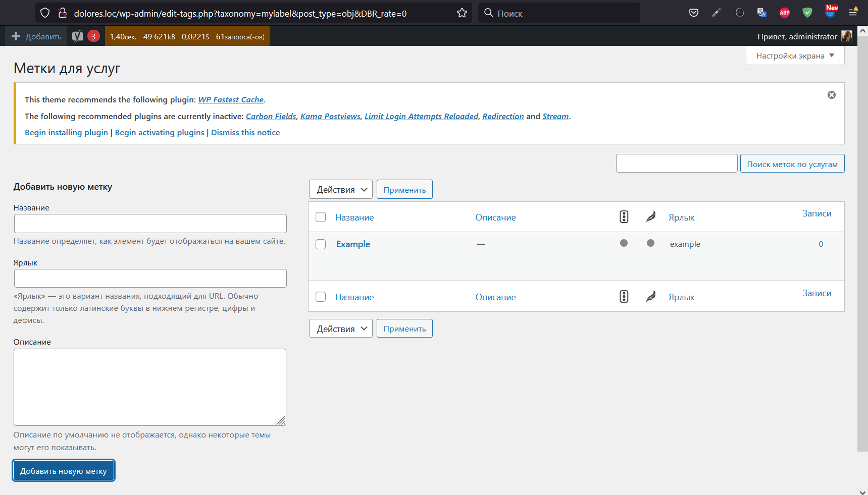Open the Adblock Plus extension
Viewport: 868px width, 495px height.
[x=785, y=13]
